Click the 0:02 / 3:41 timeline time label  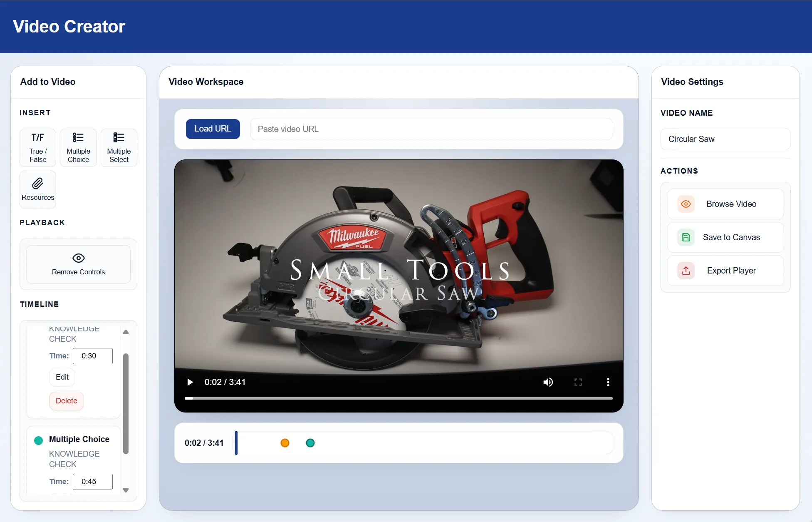pyautogui.click(x=204, y=443)
